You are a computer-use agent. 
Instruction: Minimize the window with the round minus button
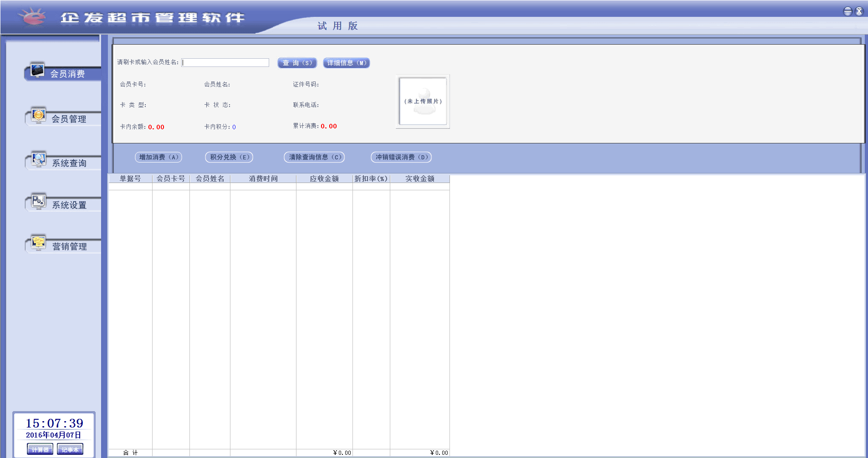[x=848, y=11]
